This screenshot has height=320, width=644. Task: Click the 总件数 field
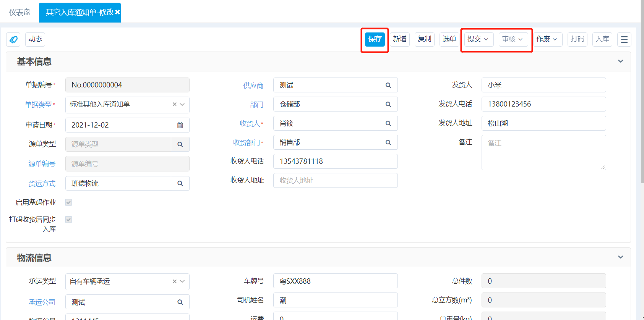click(544, 281)
